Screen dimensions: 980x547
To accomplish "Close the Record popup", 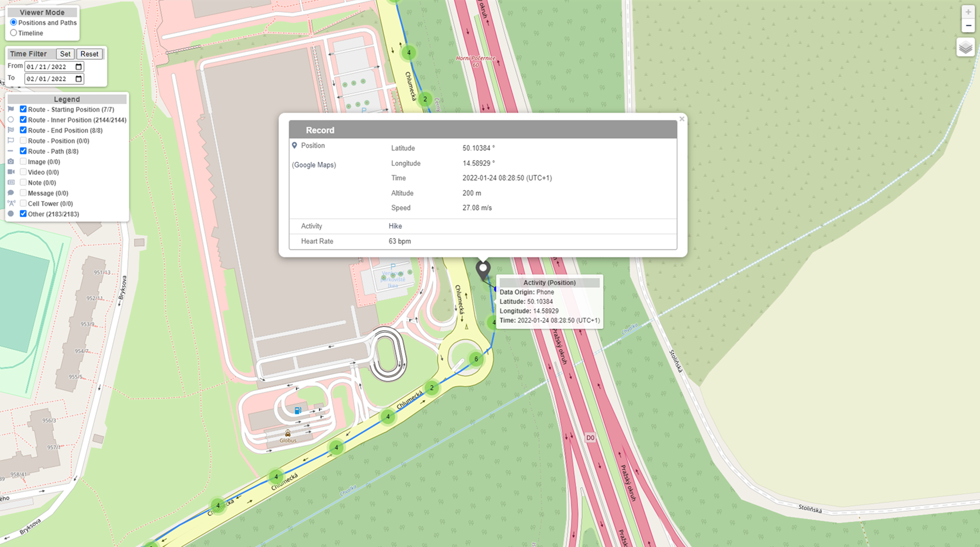I will [x=681, y=119].
